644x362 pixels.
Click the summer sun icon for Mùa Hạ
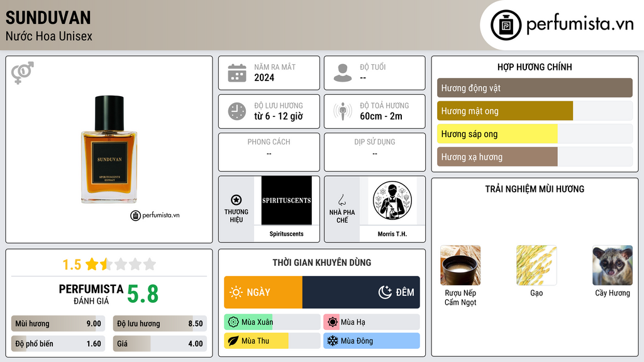333,322
